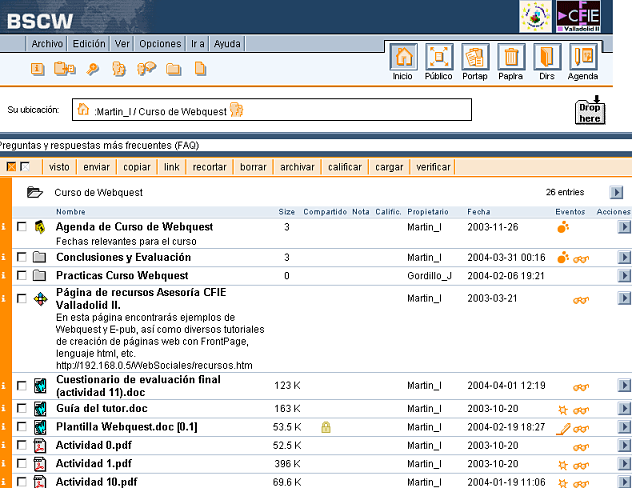Open the Opciones menu
The image size is (632, 488).
point(160,44)
